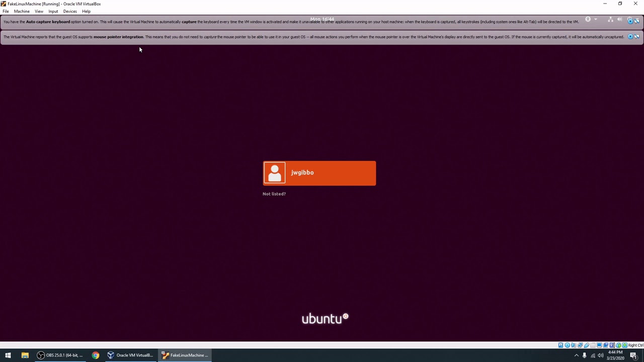The image size is (644, 362).
Task: Click the optical disk indicator icon
Action: coord(567,345)
